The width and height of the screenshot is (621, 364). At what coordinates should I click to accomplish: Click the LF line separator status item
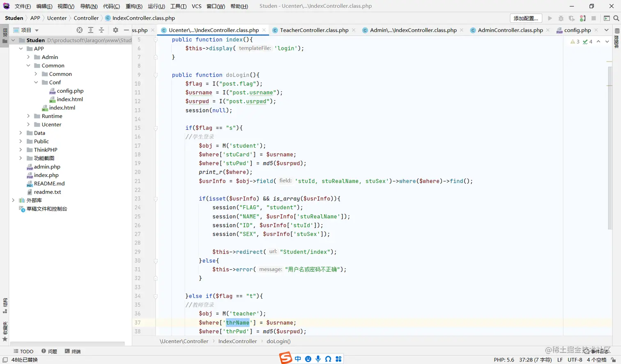[560, 360]
